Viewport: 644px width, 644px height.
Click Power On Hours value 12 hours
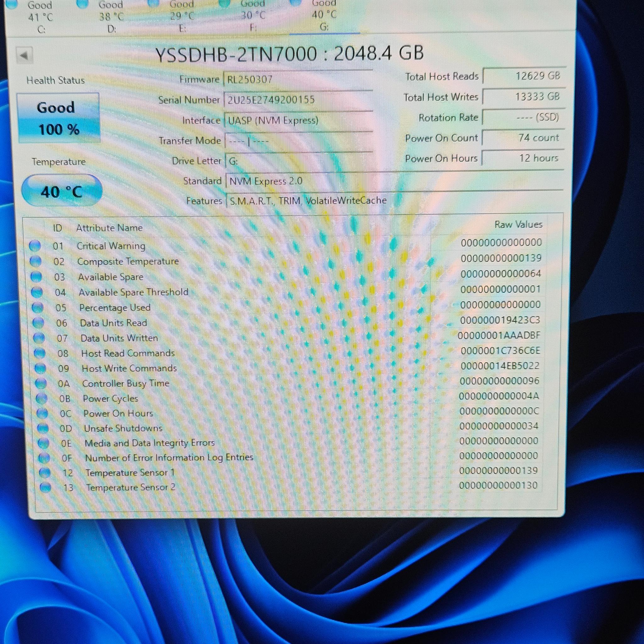523,158
